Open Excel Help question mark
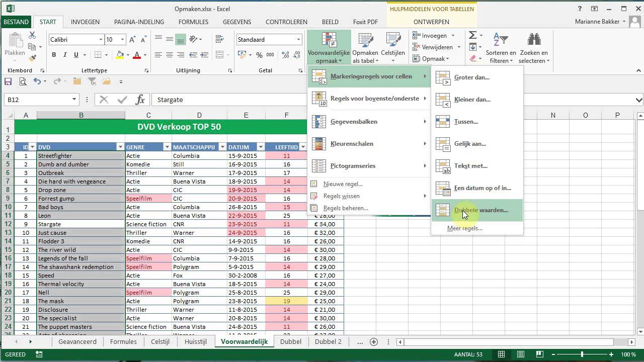Image resolution: width=644 pixels, height=362 pixels. [x=580, y=9]
